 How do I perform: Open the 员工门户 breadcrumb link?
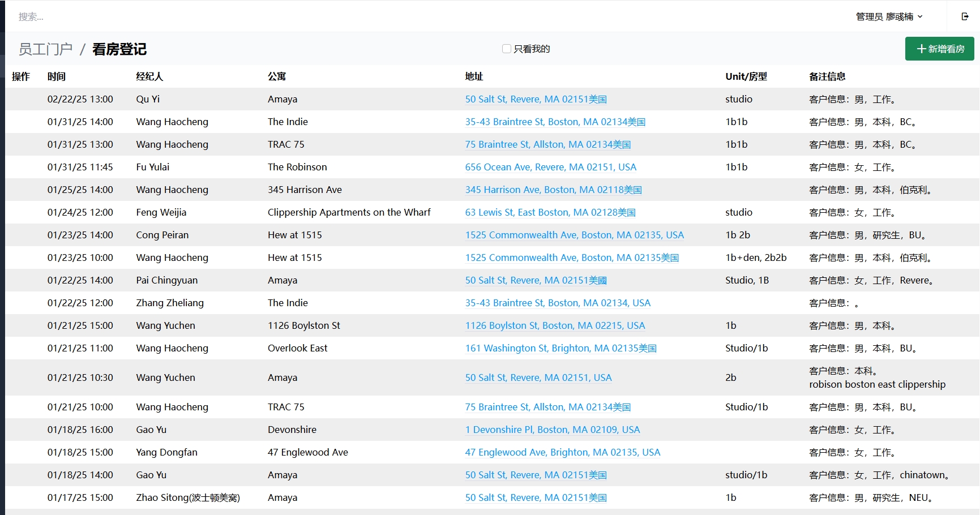tap(45, 49)
